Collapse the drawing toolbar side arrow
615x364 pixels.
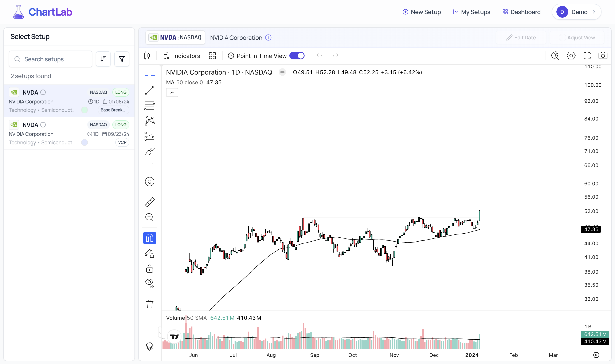[x=160, y=332]
